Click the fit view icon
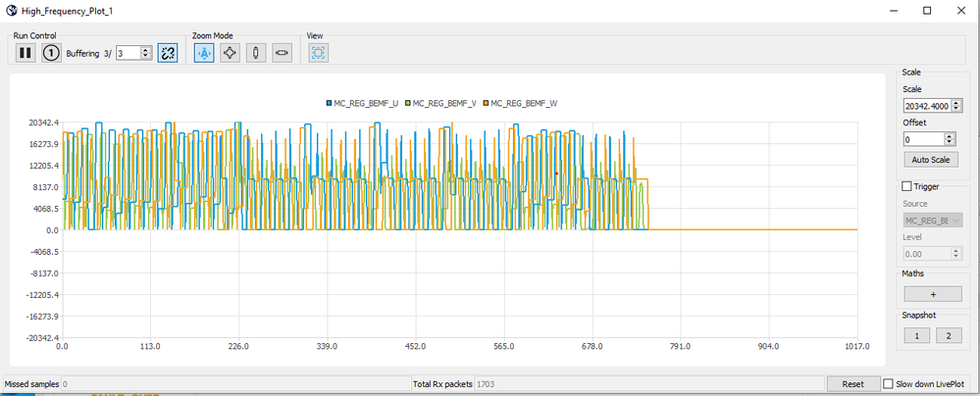The image size is (980, 396). [x=318, y=53]
